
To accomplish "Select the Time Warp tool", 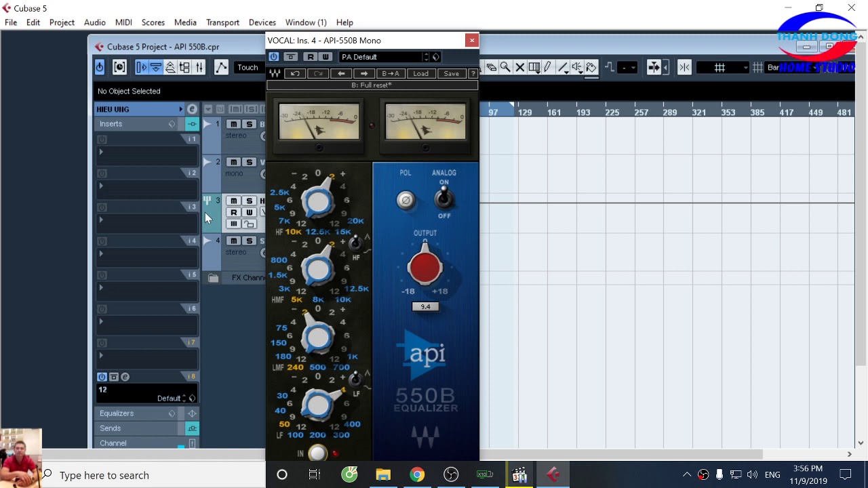I will point(534,67).
